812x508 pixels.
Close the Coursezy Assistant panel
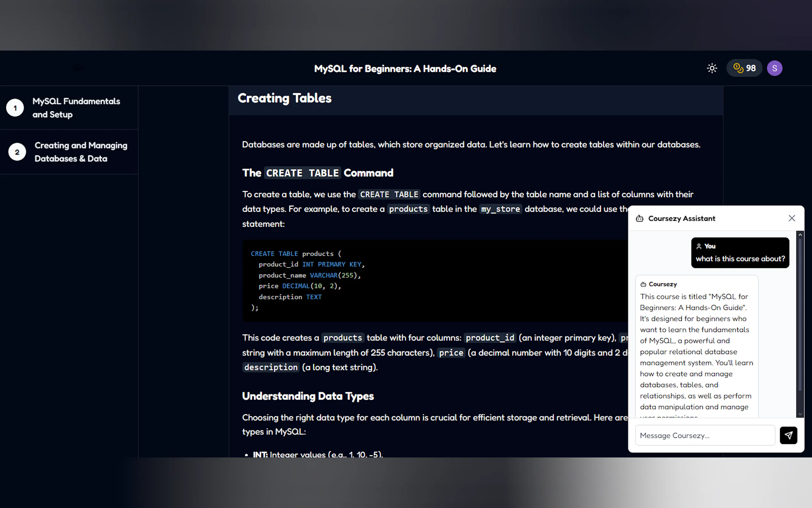click(792, 218)
